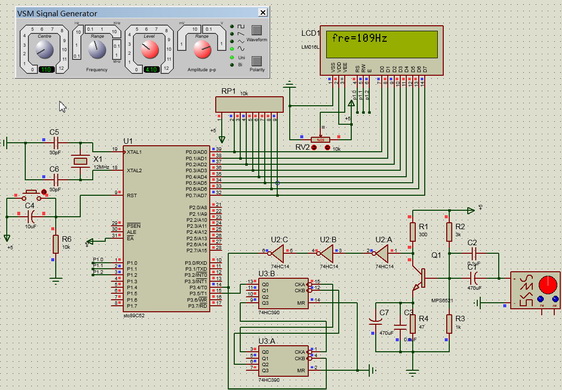Click the Q1 transistor symbol

click(x=419, y=278)
